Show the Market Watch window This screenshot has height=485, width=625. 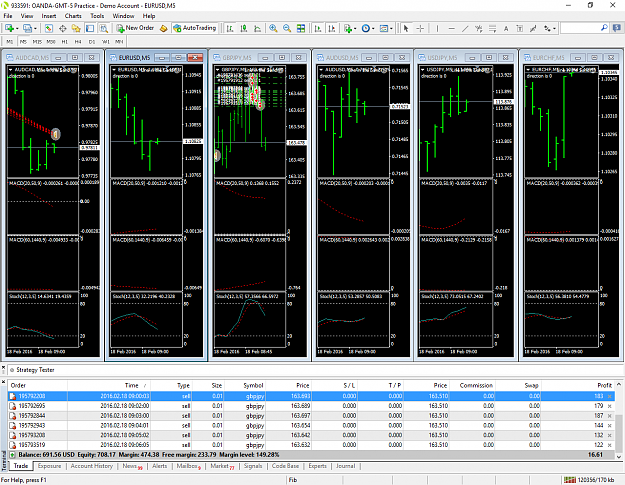(49, 28)
